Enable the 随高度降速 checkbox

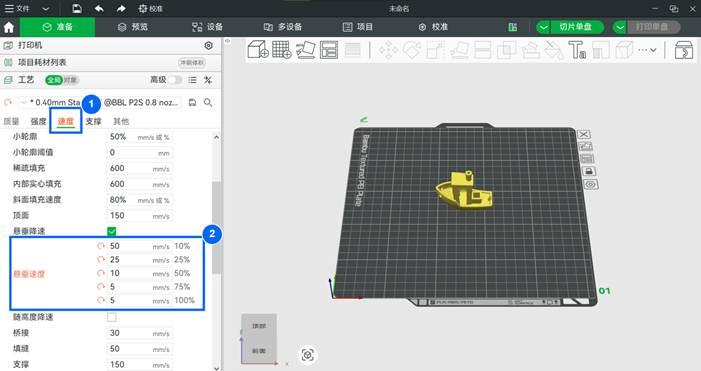(112, 317)
